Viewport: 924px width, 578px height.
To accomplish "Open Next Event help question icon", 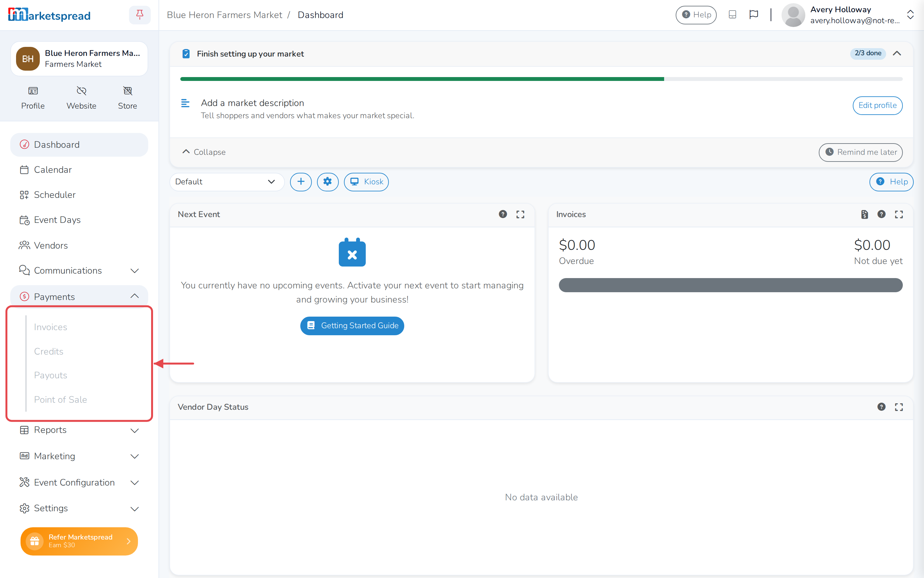I will [x=503, y=215].
